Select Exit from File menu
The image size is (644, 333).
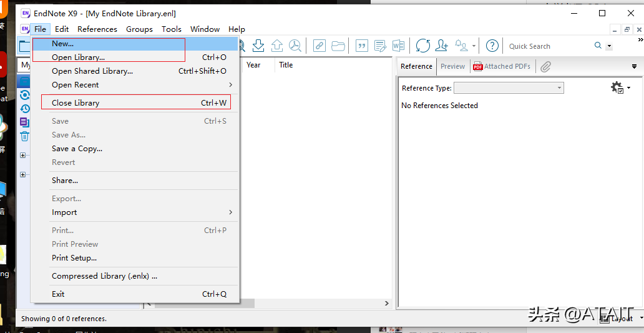(x=135, y=294)
